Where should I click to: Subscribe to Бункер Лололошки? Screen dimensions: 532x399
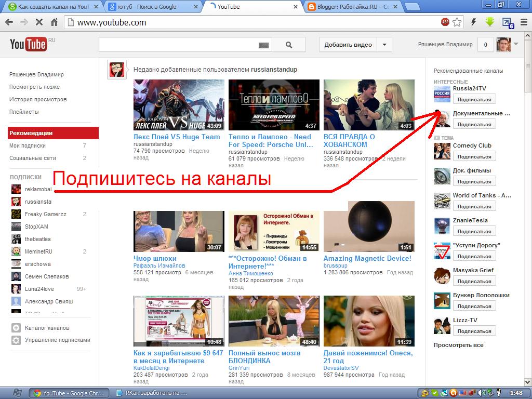tap(474, 306)
